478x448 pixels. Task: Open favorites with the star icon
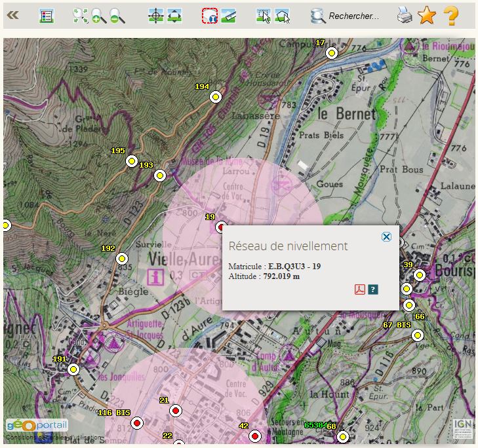click(427, 15)
